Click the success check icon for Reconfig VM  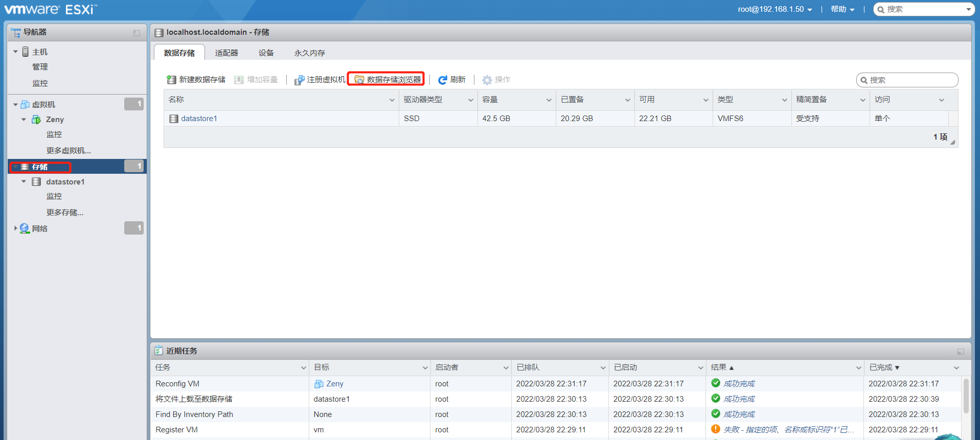point(716,383)
